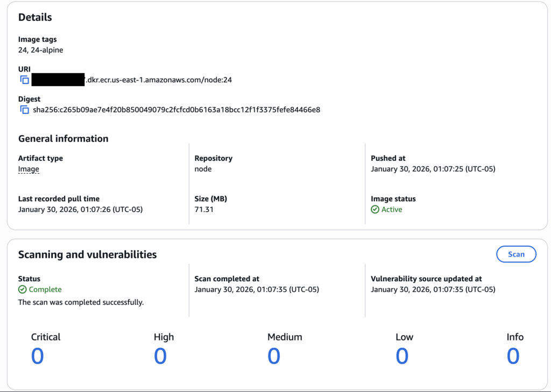The image size is (551, 392).
Task: Start a new scan with the Scan button
Action: coord(516,254)
